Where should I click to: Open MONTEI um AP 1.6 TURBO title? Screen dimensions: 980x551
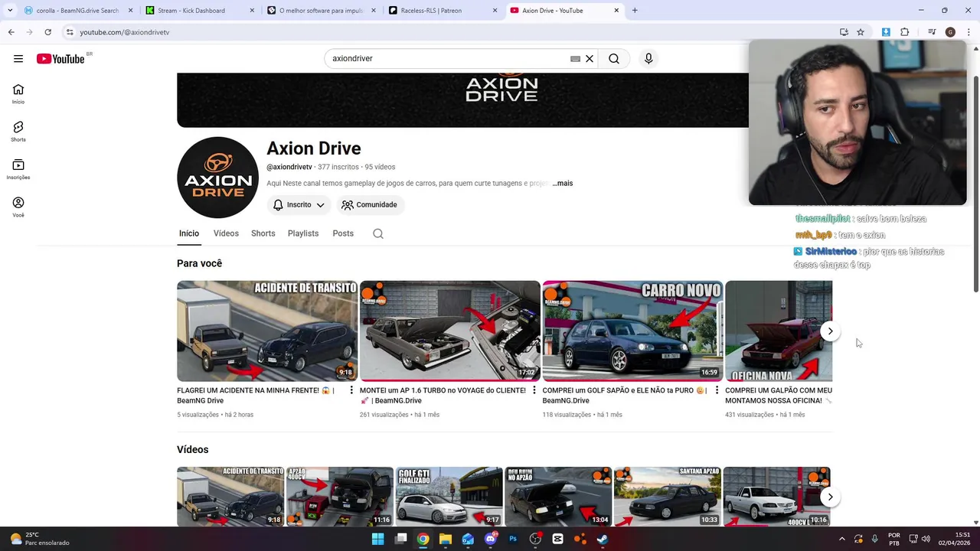click(443, 396)
